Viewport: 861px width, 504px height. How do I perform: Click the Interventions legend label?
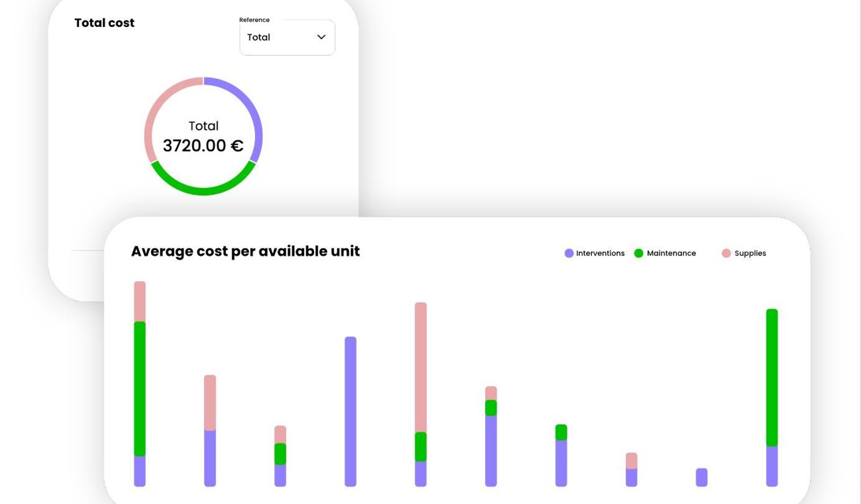point(600,253)
